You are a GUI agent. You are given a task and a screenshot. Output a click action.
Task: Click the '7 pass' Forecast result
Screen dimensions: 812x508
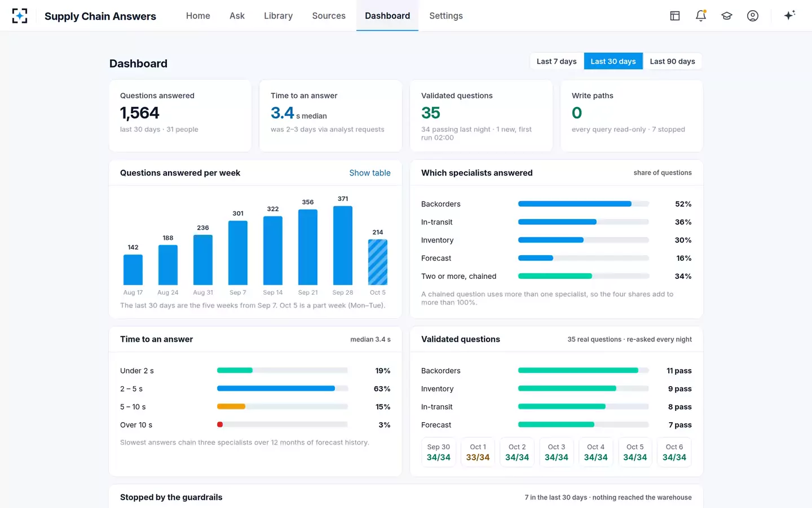[x=680, y=424]
